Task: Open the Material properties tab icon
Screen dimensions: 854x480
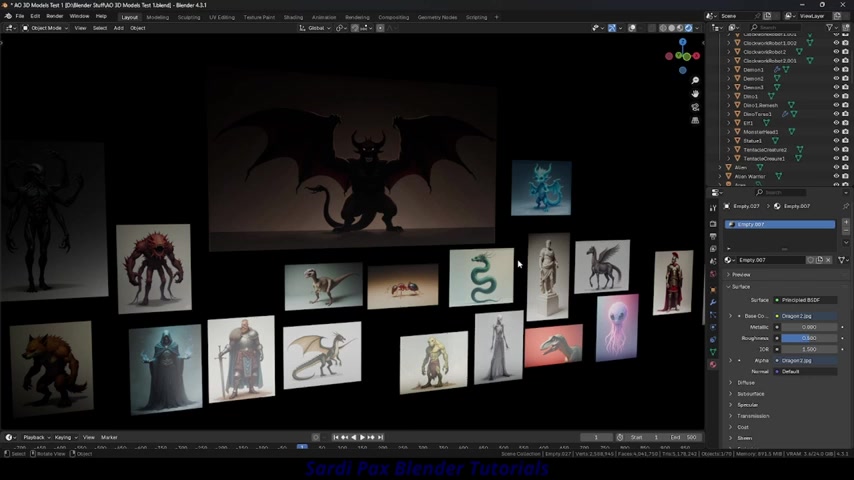Action: point(713,365)
